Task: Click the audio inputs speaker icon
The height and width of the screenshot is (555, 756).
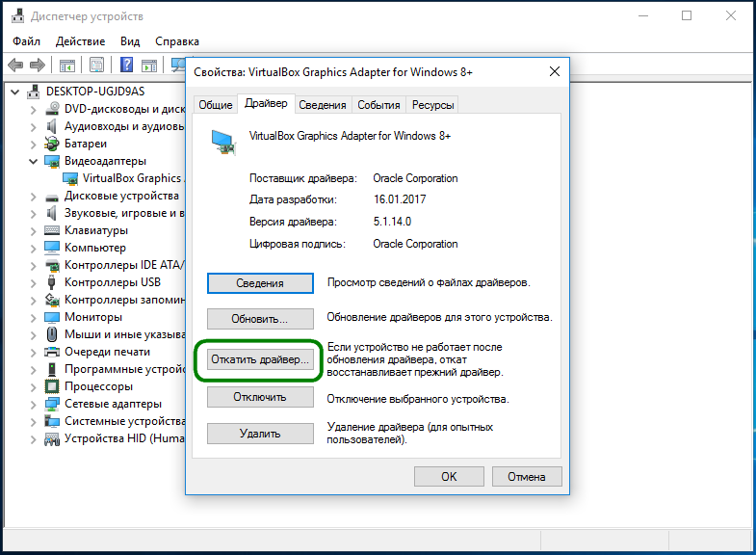Action: (x=52, y=126)
